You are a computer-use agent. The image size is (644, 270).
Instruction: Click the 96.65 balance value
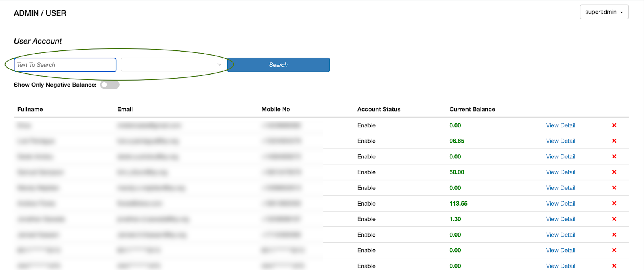tap(457, 141)
